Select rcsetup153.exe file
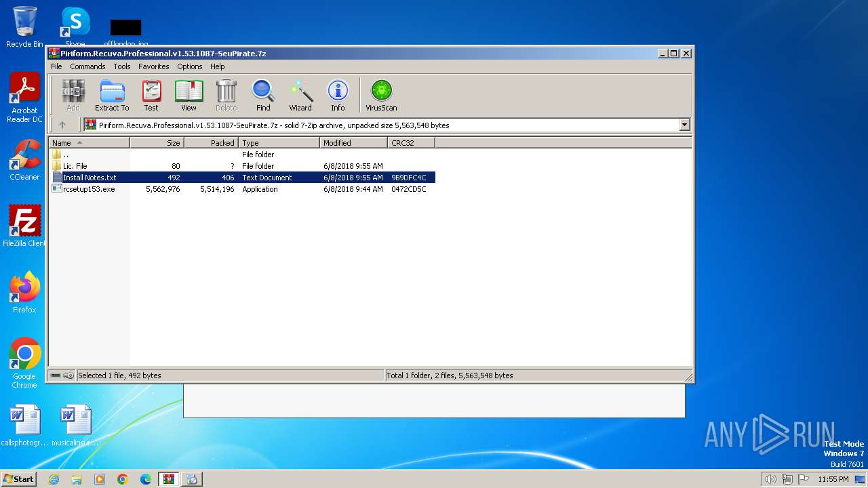This screenshot has height=488, width=868. [242, 189]
